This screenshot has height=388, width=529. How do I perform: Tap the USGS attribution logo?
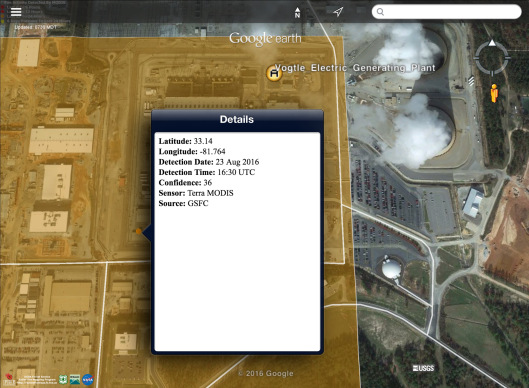point(423,368)
